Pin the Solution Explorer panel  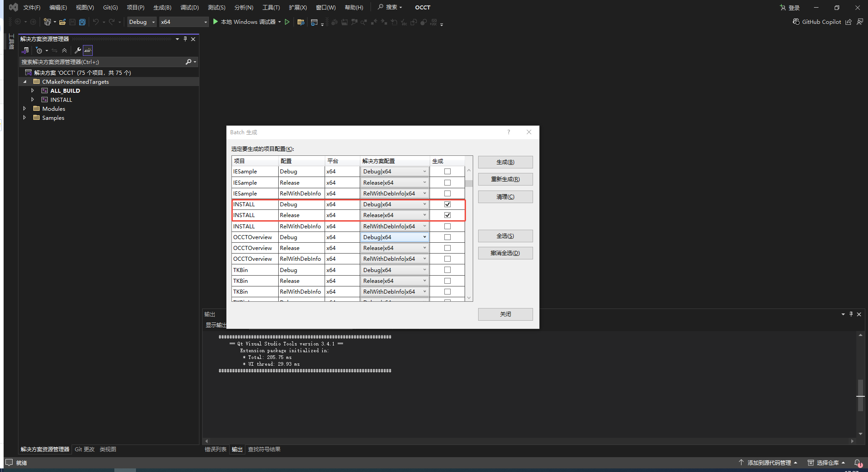click(x=185, y=39)
